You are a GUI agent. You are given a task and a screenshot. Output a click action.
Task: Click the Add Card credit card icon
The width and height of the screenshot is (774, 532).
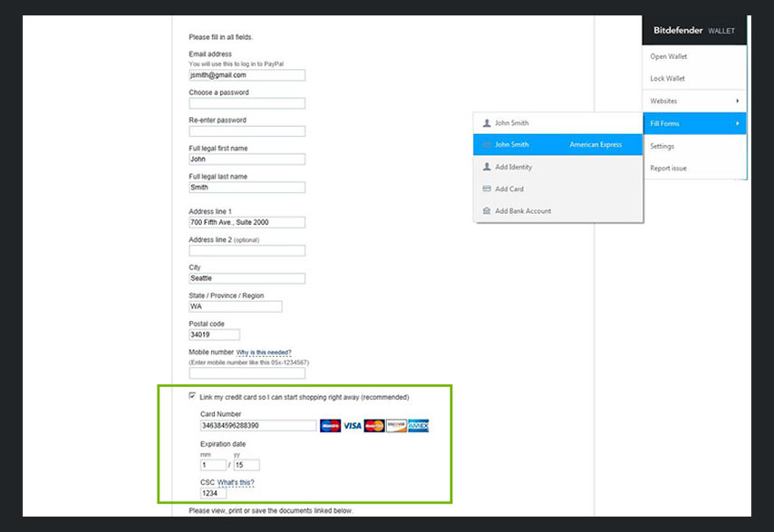point(487,189)
